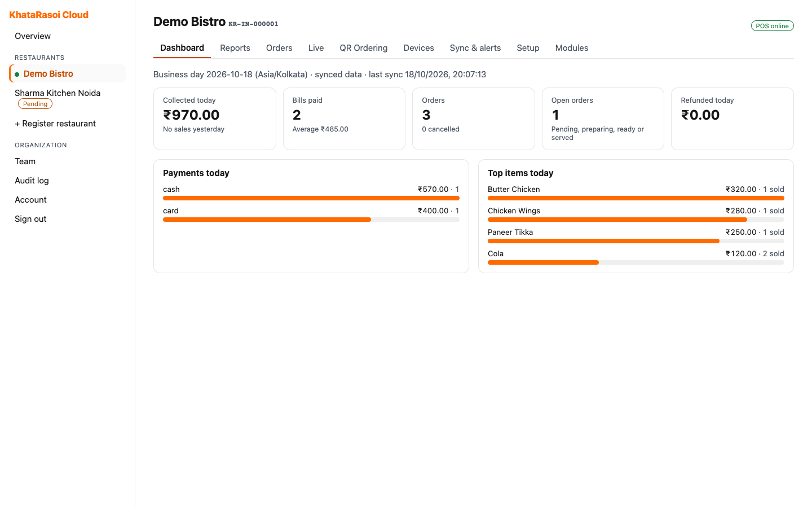Open the QR Ordering tab
This screenshot has height=508, width=812.
click(364, 48)
